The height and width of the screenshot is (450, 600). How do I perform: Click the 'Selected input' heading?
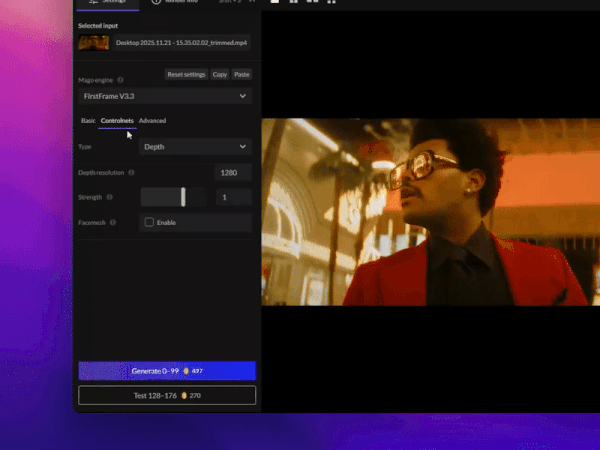98,26
